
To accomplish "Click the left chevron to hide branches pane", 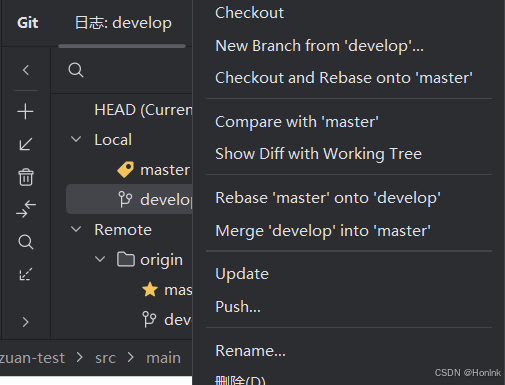I will tap(26, 70).
